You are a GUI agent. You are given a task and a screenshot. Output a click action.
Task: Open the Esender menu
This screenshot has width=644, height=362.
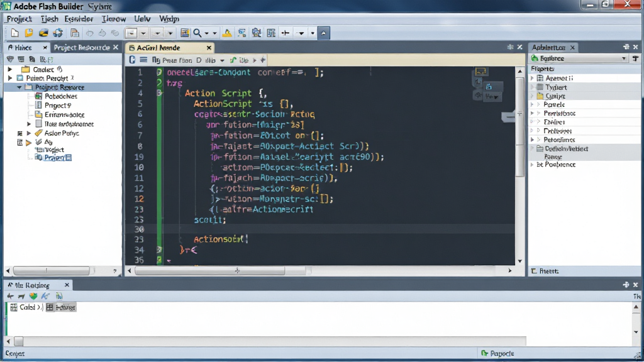[x=79, y=19]
